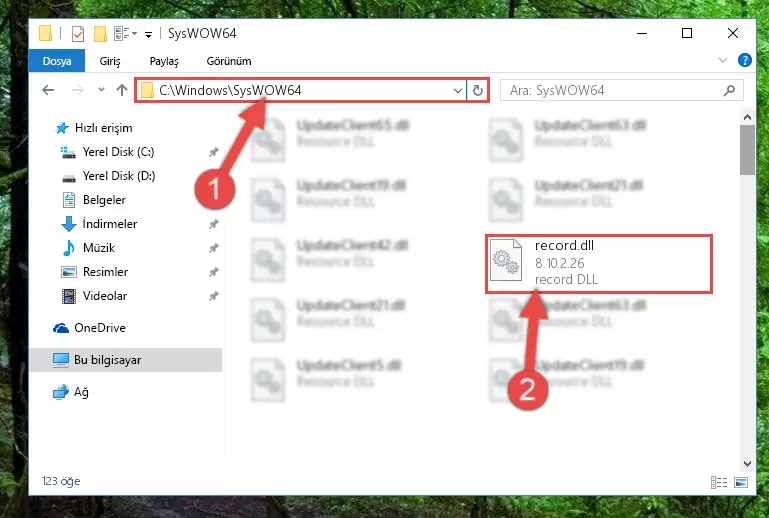Refresh the SysWOW64 folder view
The image size is (769, 518).
click(x=478, y=90)
